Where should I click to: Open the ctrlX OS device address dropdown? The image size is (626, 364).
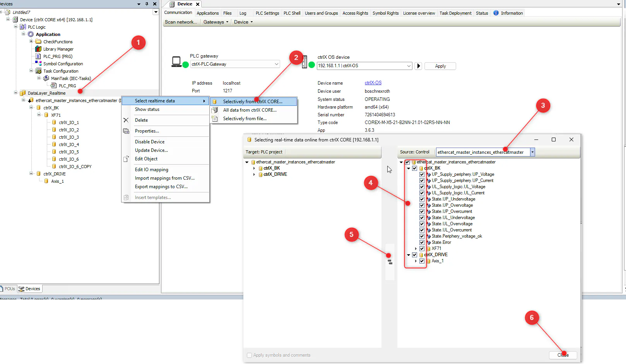click(409, 66)
